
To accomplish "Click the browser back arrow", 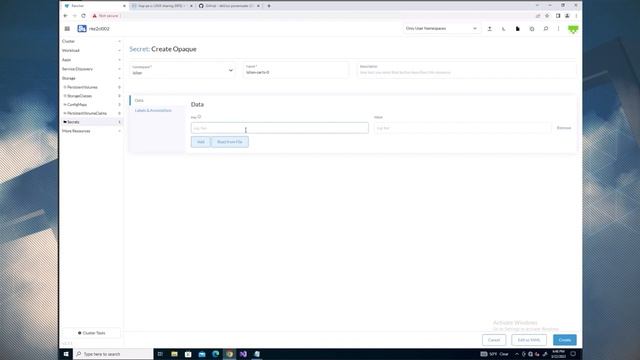I will (65, 16).
